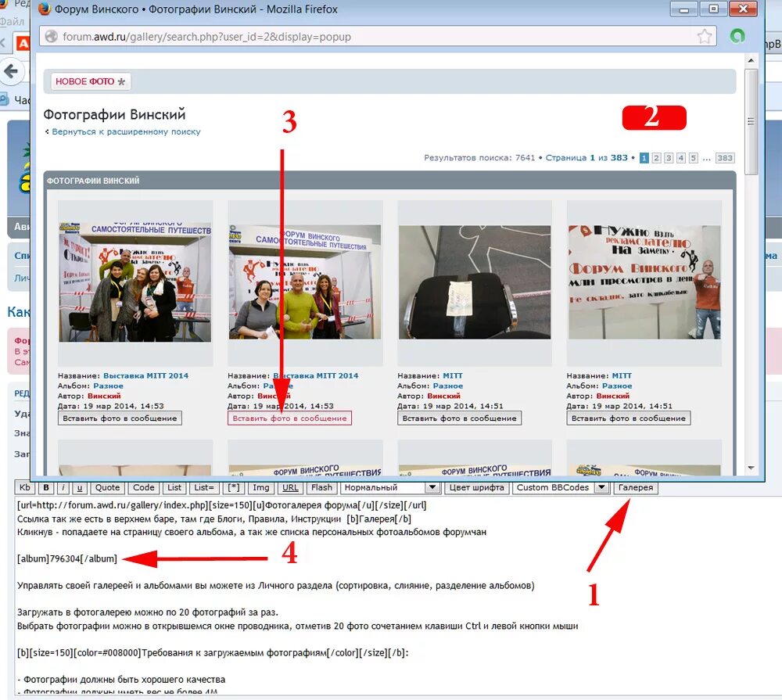Insert first photo via Вставить фото в сообщение

120,418
